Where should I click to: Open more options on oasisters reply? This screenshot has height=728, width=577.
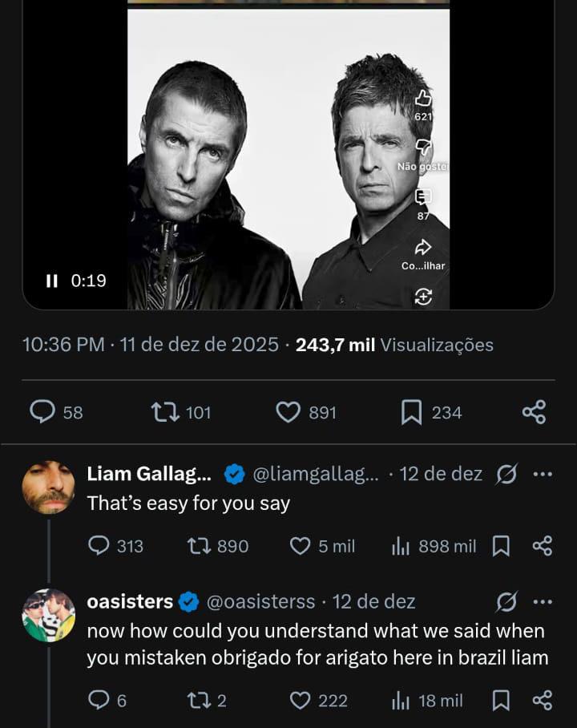tap(543, 601)
